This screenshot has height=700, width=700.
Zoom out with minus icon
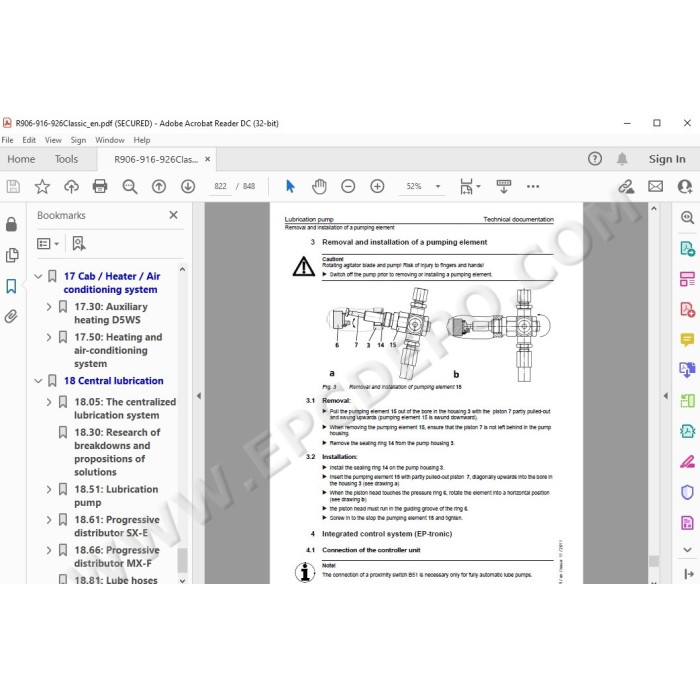tap(348, 186)
